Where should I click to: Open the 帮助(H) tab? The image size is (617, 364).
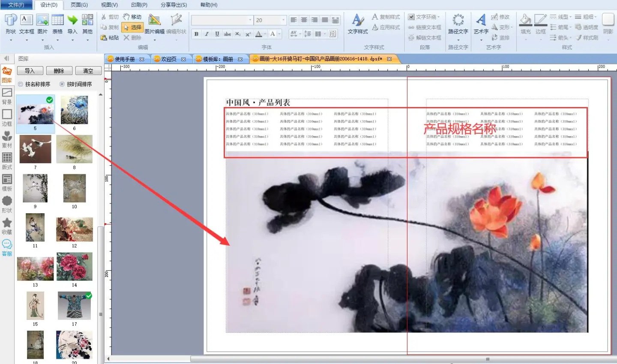point(209,5)
